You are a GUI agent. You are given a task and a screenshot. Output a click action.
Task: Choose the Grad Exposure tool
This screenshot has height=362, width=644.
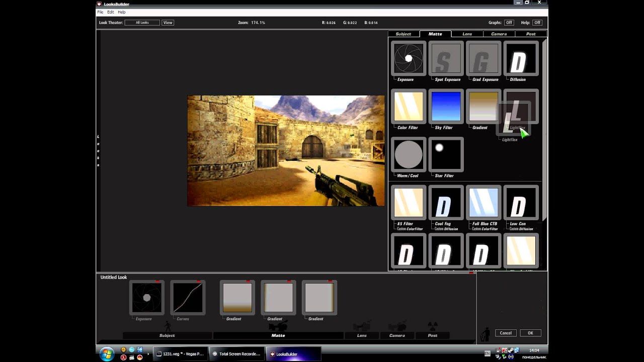pos(484,59)
